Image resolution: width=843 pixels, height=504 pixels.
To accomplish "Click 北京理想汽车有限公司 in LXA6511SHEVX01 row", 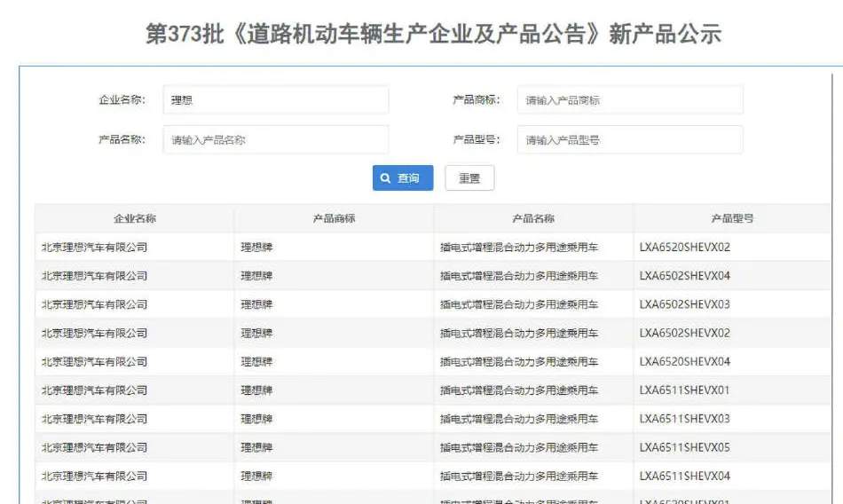I will (95, 390).
